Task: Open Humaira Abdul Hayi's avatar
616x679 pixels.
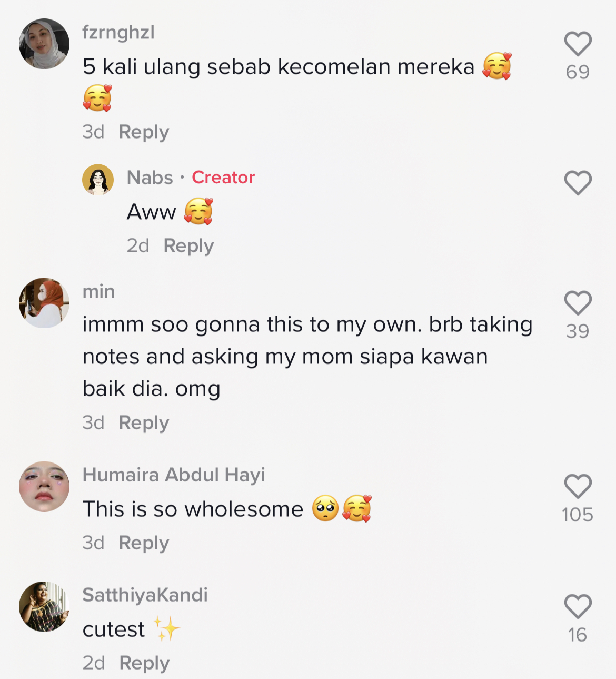Action: [x=44, y=487]
